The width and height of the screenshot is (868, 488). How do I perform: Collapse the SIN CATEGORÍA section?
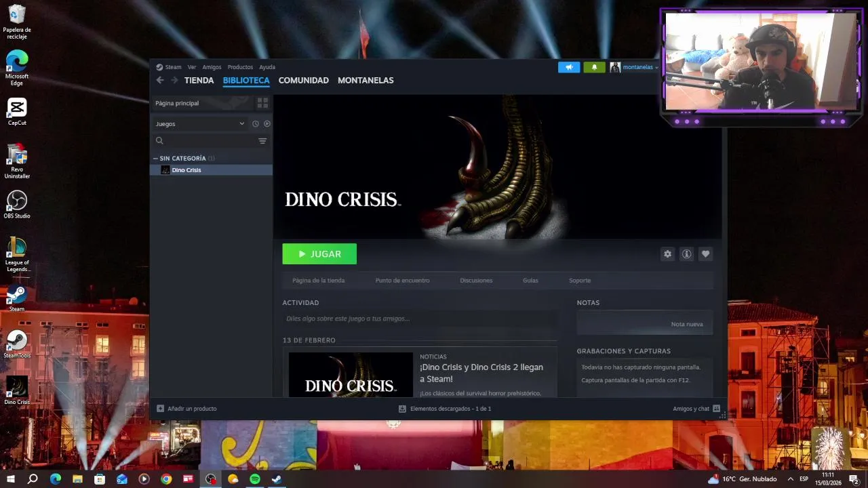(x=155, y=159)
